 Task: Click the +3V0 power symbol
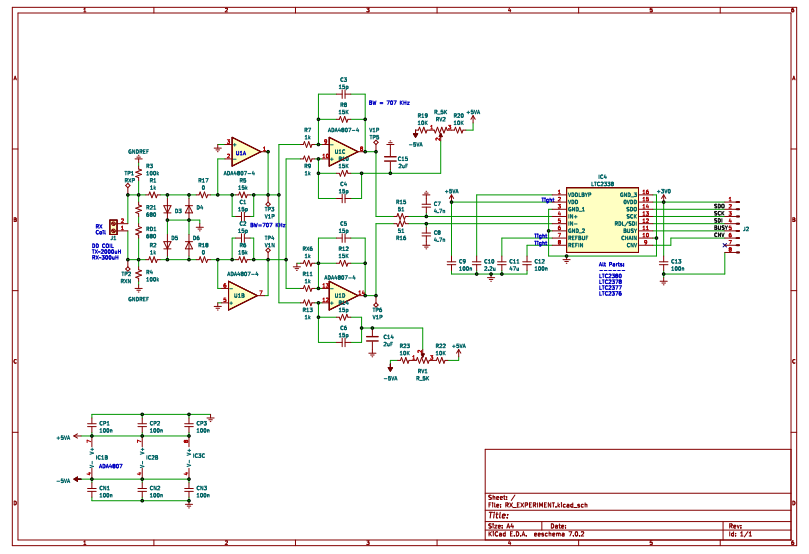(664, 194)
